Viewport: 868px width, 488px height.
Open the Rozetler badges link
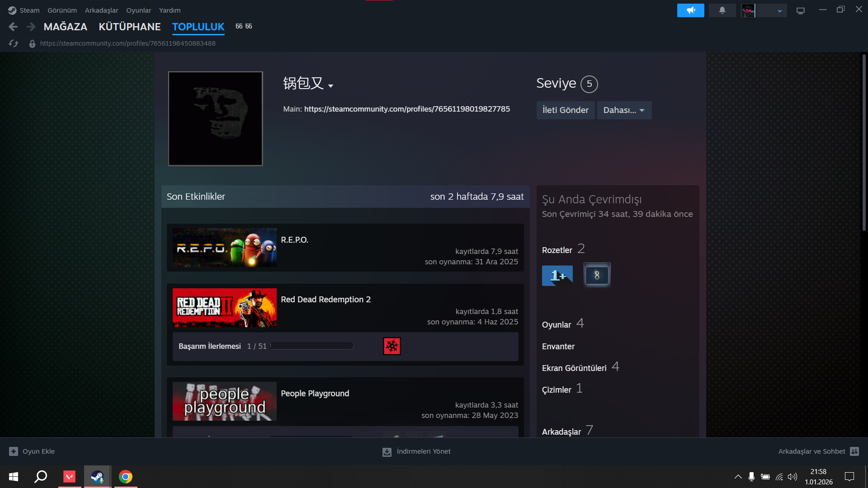pos(557,250)
